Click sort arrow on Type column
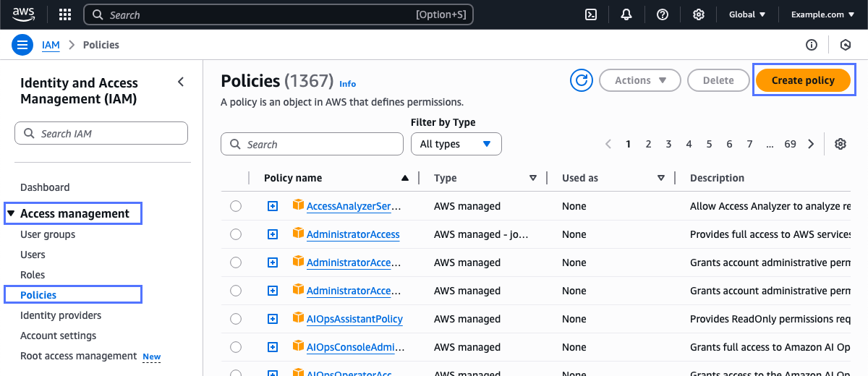Screen dimensions: 868x376 click(533, 178)
